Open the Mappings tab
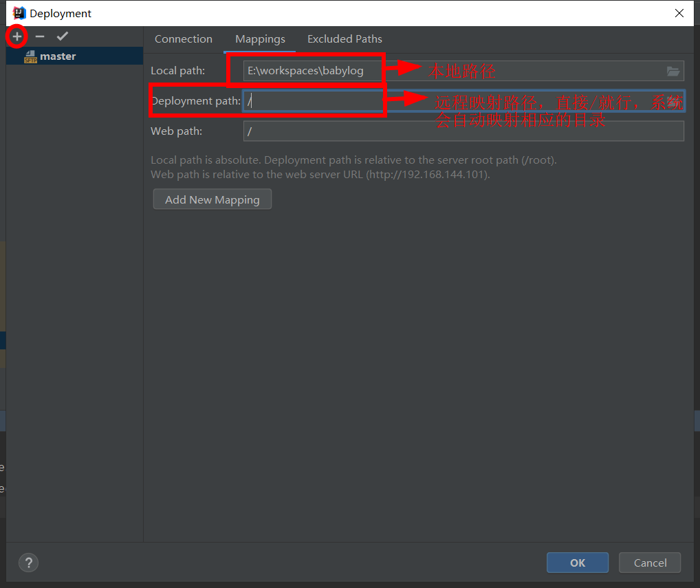700x588 pixels. 260,39
